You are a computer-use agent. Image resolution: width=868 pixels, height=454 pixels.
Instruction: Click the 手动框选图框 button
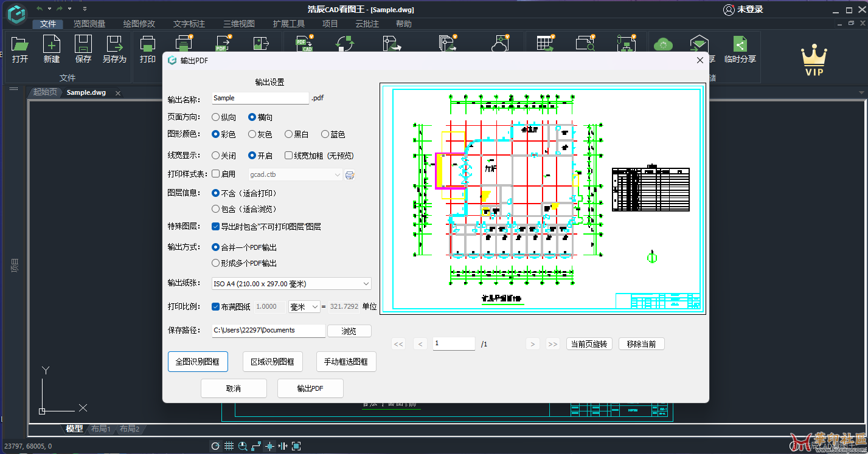[347, 362]
